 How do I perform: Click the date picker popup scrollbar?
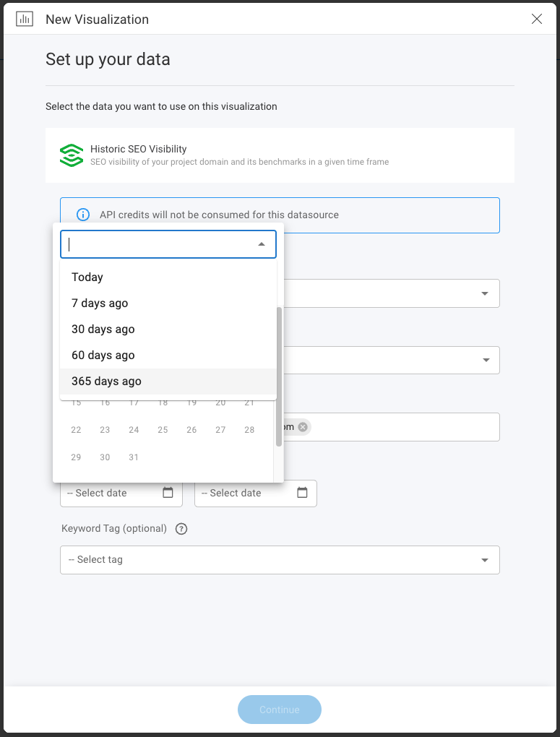pyautogui.click(x=279, y=376)
